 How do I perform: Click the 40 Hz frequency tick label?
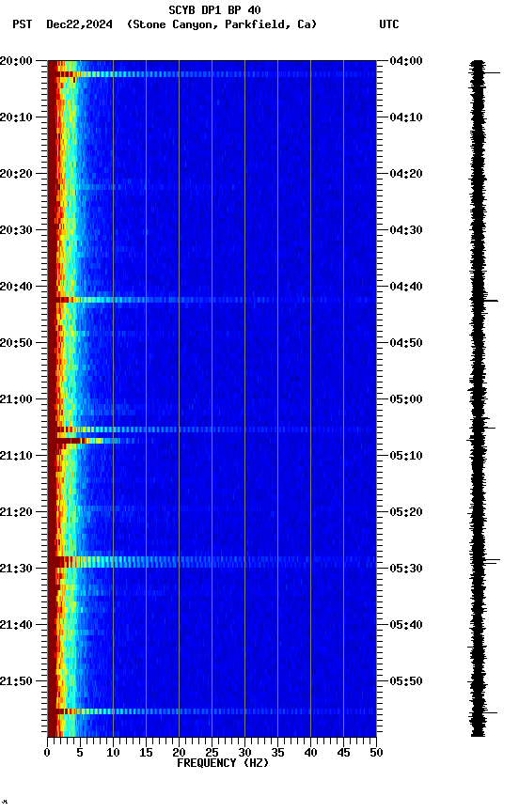[x=310, y=753]
